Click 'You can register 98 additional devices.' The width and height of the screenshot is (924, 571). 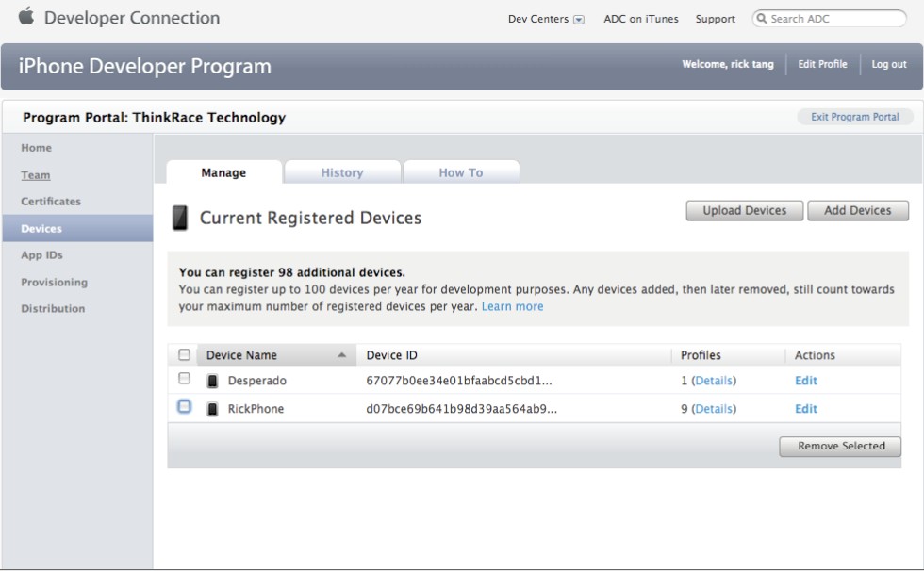pyautogui.click(x=292, y=272)
